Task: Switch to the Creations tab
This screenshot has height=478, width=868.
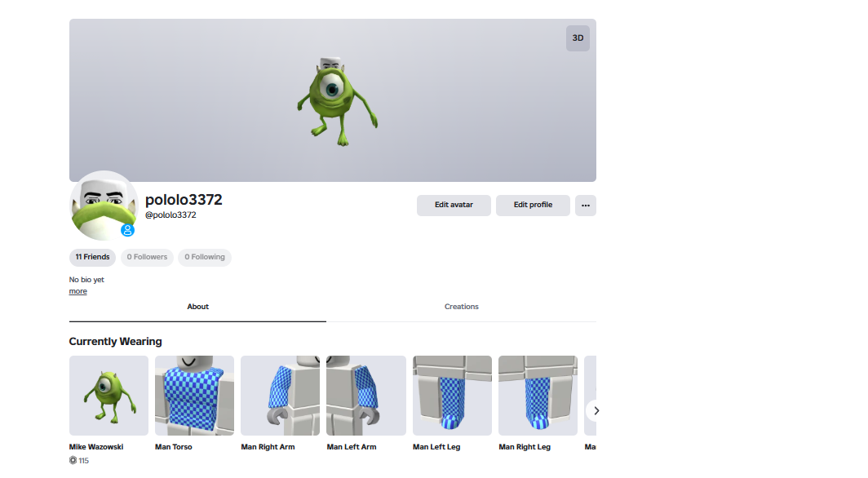Action: 461,307
